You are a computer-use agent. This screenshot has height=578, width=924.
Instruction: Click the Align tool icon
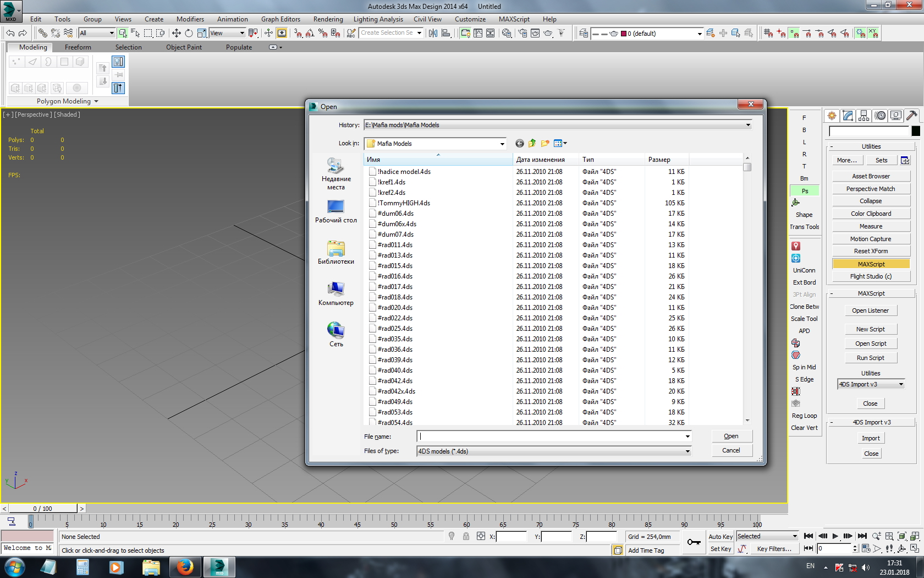click(446, 33)
